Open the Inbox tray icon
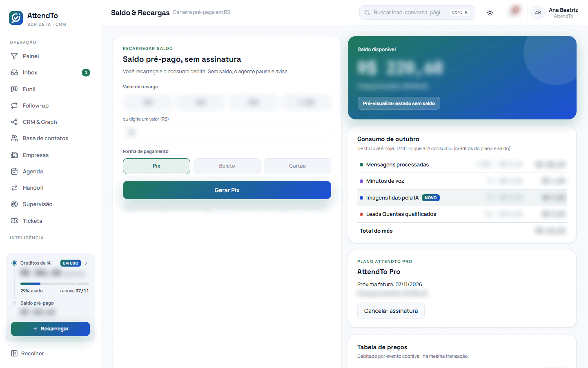Screen dimensions: 588x368 tap(14, 72)
